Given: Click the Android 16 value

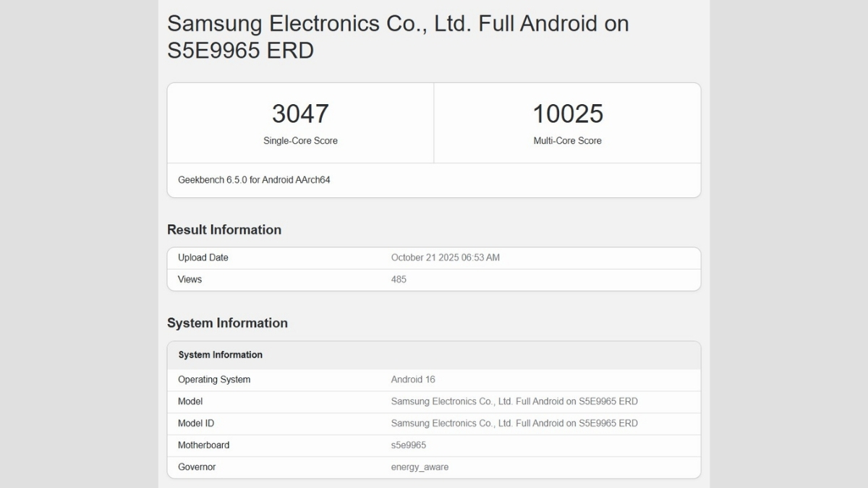Looking at the screenshot, I should tap(413, 380).
